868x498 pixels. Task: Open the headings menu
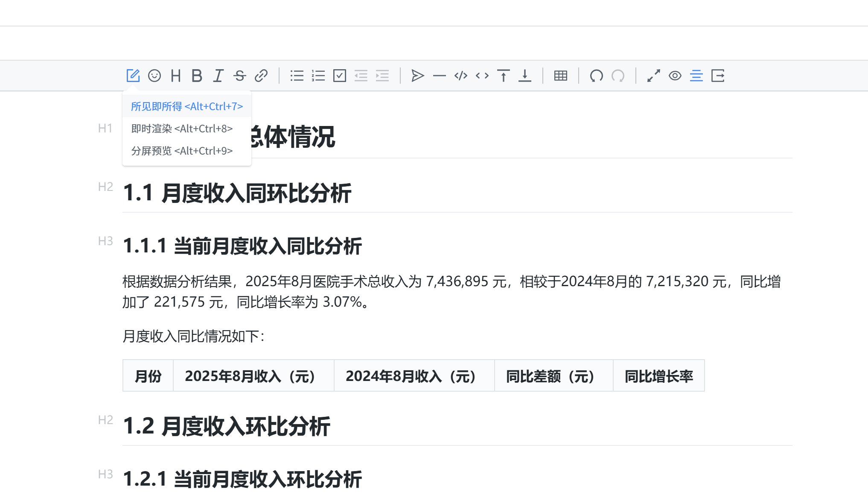tap(175, 76)
